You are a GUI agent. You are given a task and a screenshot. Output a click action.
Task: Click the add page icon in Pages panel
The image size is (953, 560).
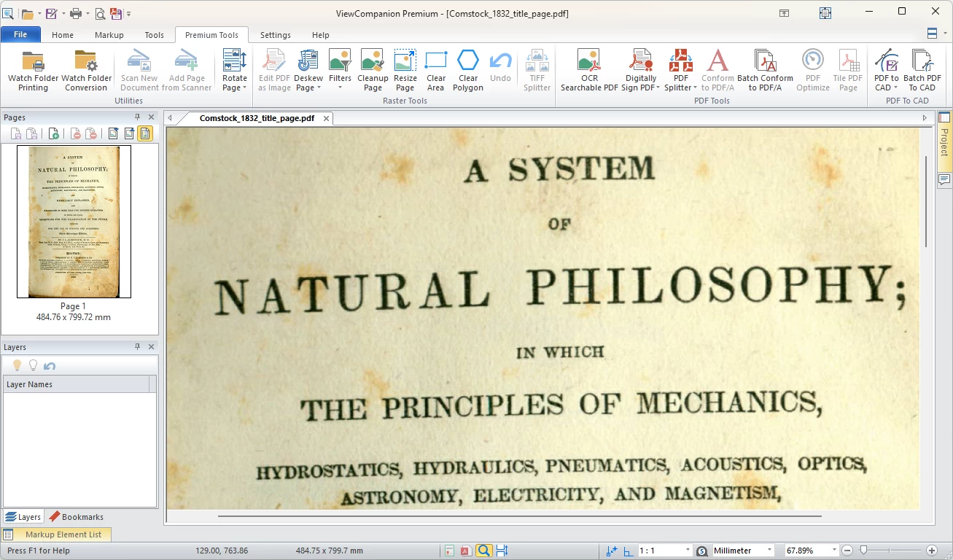[x=53, y=133]
